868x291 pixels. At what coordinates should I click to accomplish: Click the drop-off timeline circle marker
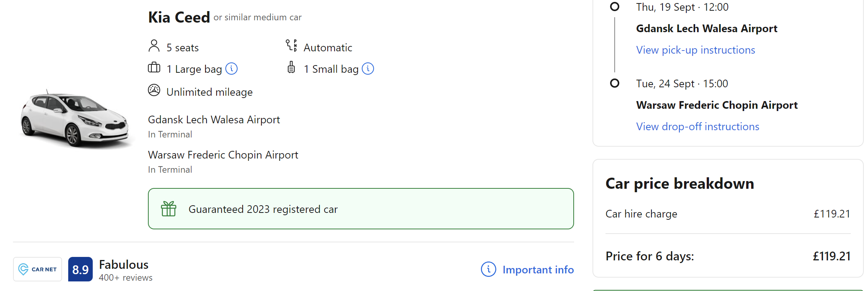(615, 83)
